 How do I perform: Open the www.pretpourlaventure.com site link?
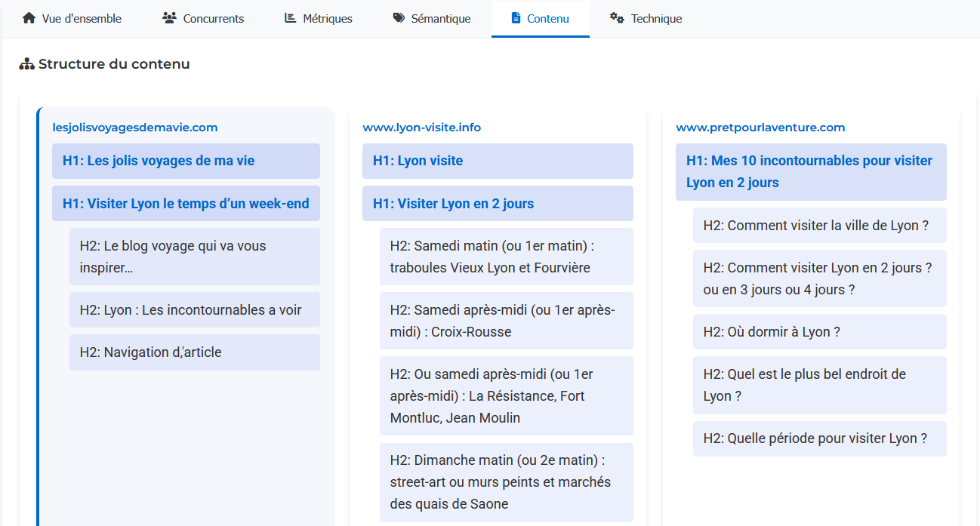pos(760,127)
